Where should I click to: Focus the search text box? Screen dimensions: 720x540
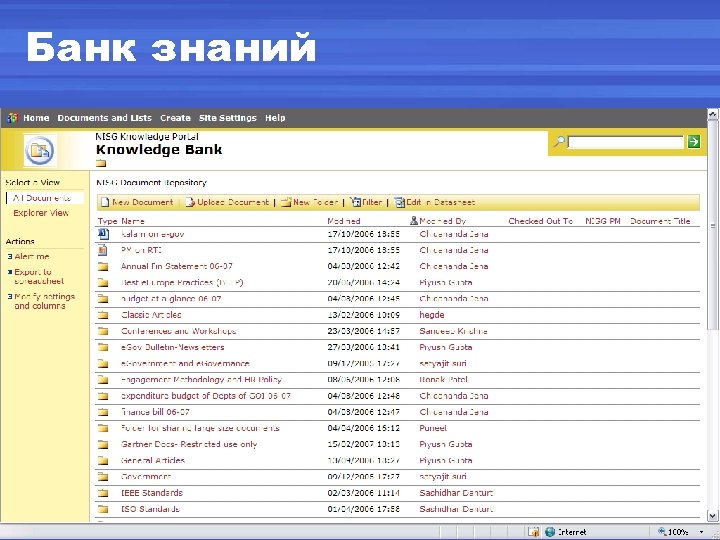(x=626, y=142)
